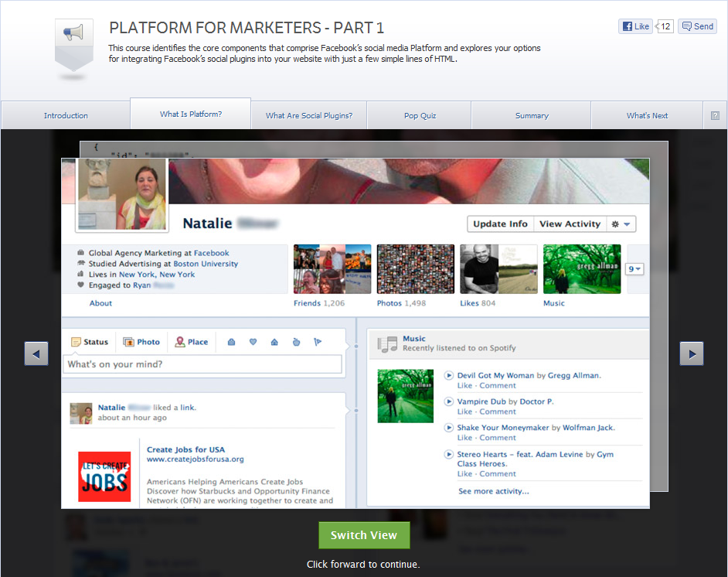
Task: Click the Gregg Allman Music thumbnail
Action: click(x=582, y=269)
